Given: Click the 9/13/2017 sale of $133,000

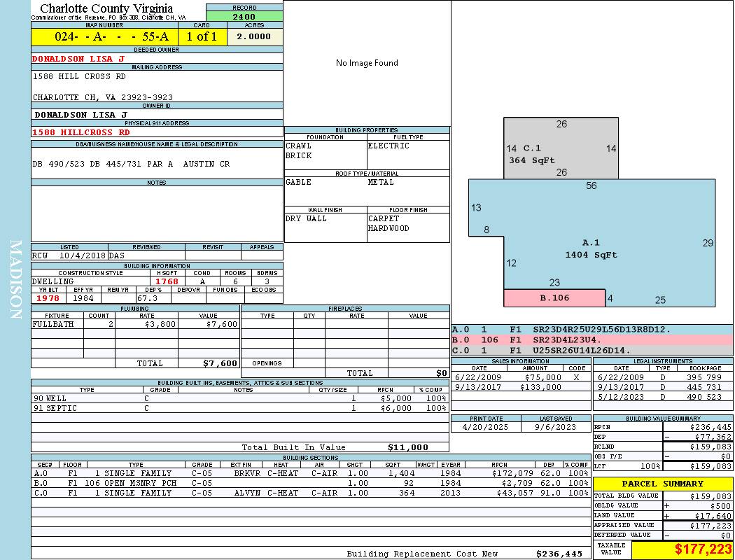Looking at the screenshot, I should [519, 387].
